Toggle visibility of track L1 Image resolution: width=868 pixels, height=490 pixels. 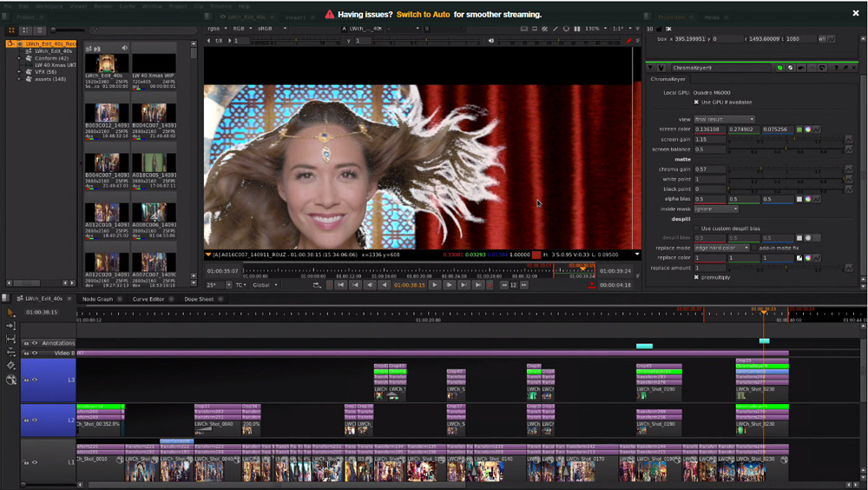[35, 461]
